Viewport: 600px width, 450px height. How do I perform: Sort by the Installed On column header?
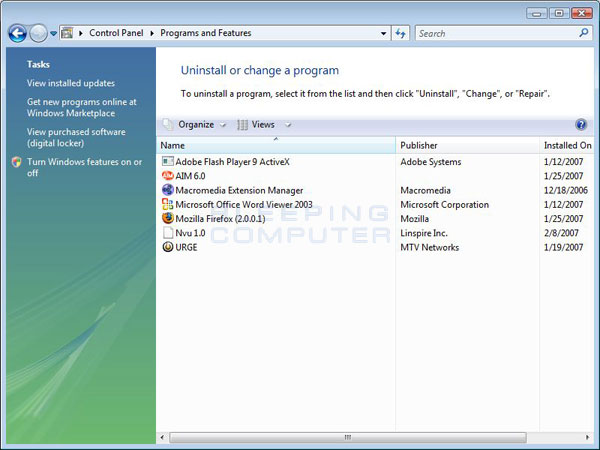coord(567,145)
